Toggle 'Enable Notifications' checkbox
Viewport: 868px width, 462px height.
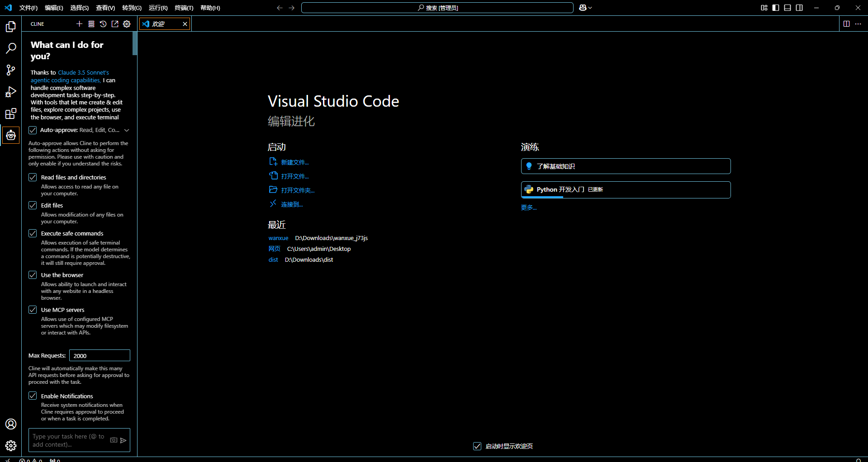click(33, 396)
